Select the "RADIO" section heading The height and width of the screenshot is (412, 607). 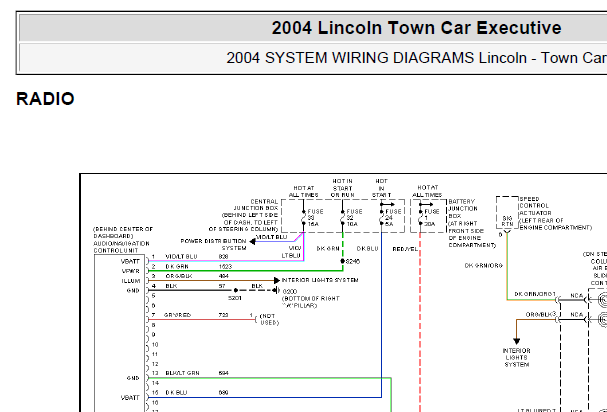[x=45, y=99]
